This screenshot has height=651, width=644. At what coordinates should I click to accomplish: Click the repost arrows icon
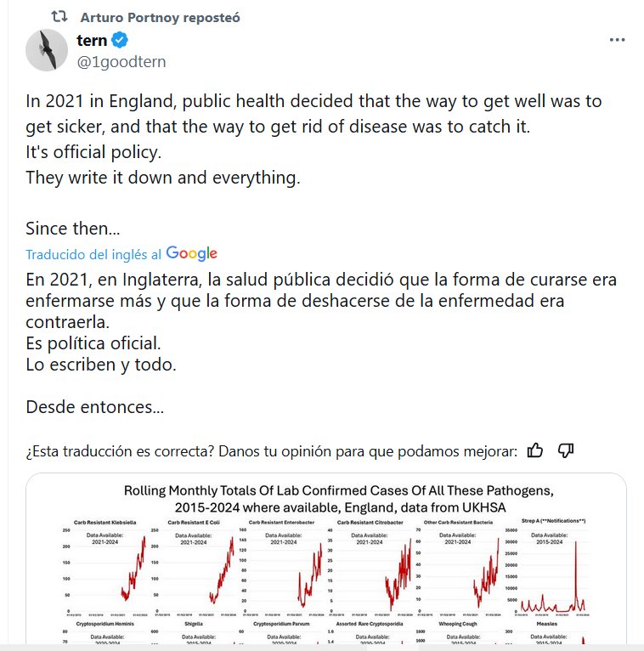(59, 17)
